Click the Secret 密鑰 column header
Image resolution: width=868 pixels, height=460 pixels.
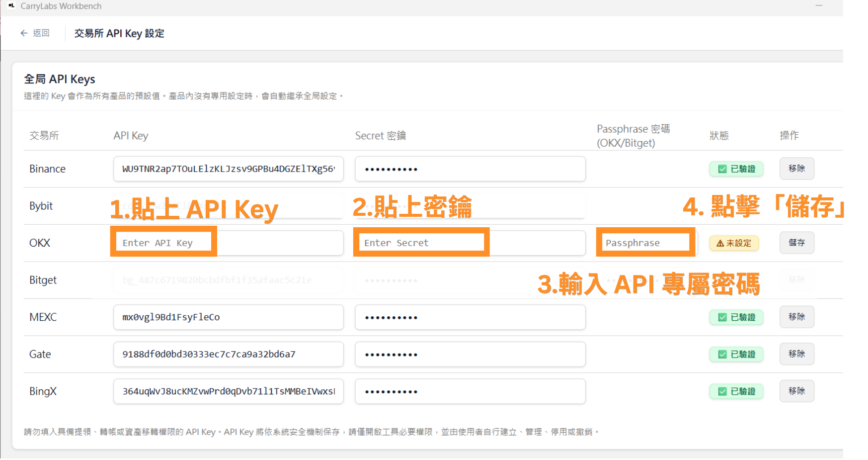click(x=380, y=136)
